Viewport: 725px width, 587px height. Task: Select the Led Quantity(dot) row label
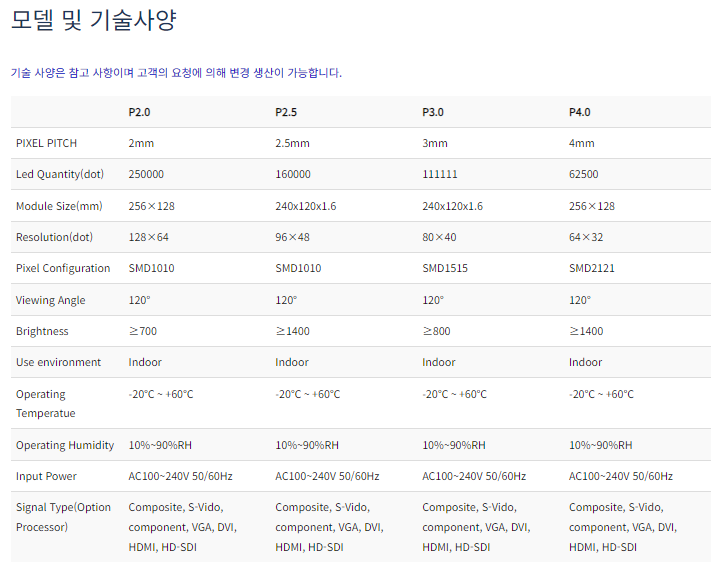(60, 174)
